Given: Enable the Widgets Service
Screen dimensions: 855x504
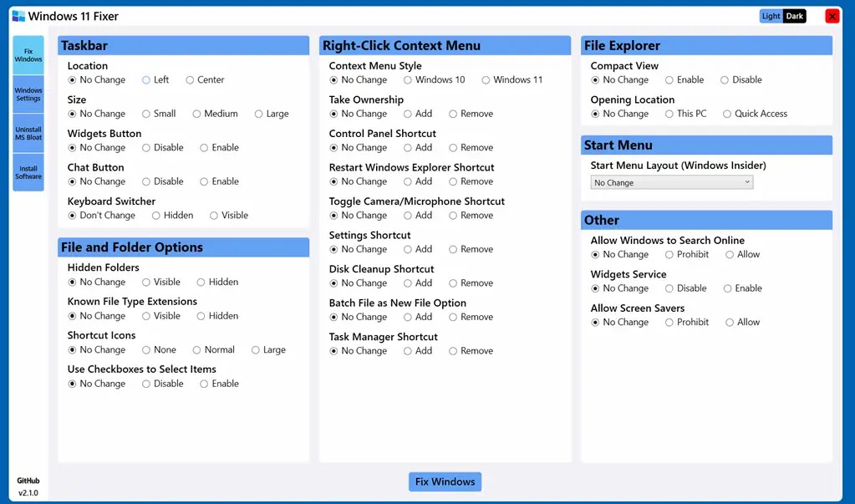Looking at the screenshot, I should click(743, 288).
